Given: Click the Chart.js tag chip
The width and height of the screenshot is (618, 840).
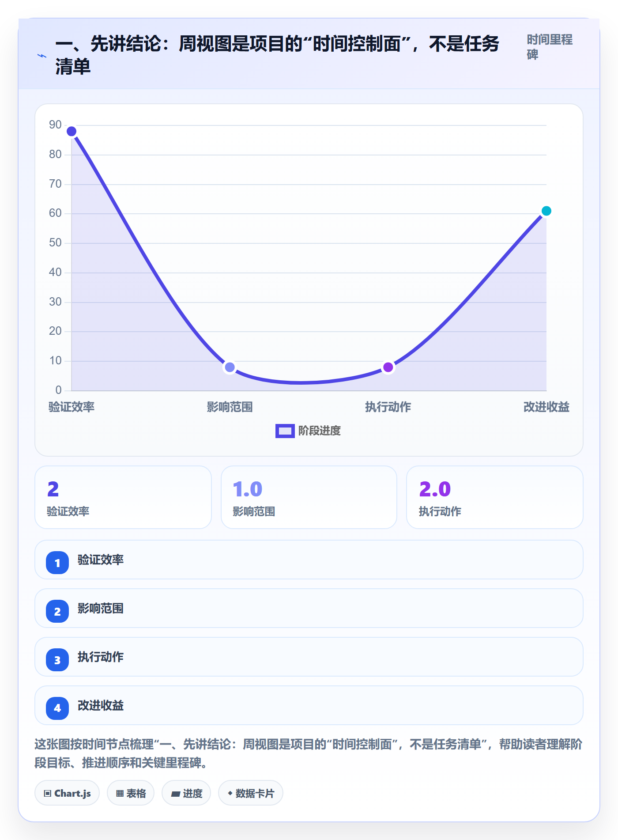Looking at the screenshot, I should coord(67,793).
